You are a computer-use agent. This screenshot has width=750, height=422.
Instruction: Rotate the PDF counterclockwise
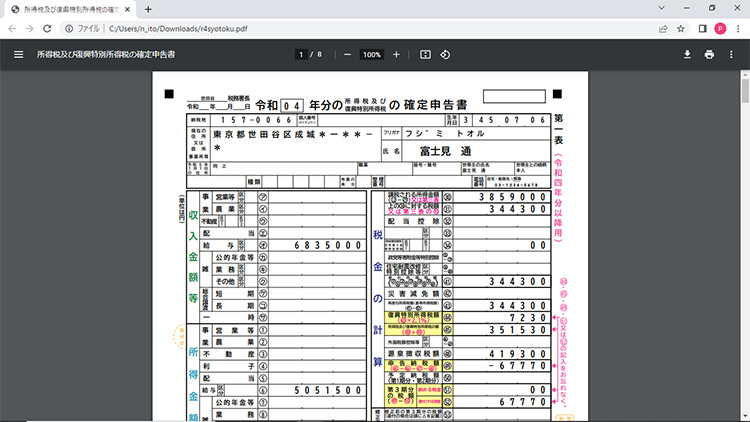click(445, 54)
